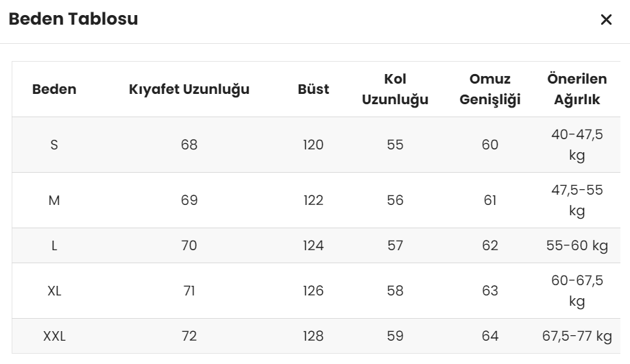Click the 40-47,5 kg weight cell
Viewport: 630px width, 364px height.
click(x=577, y=145)
